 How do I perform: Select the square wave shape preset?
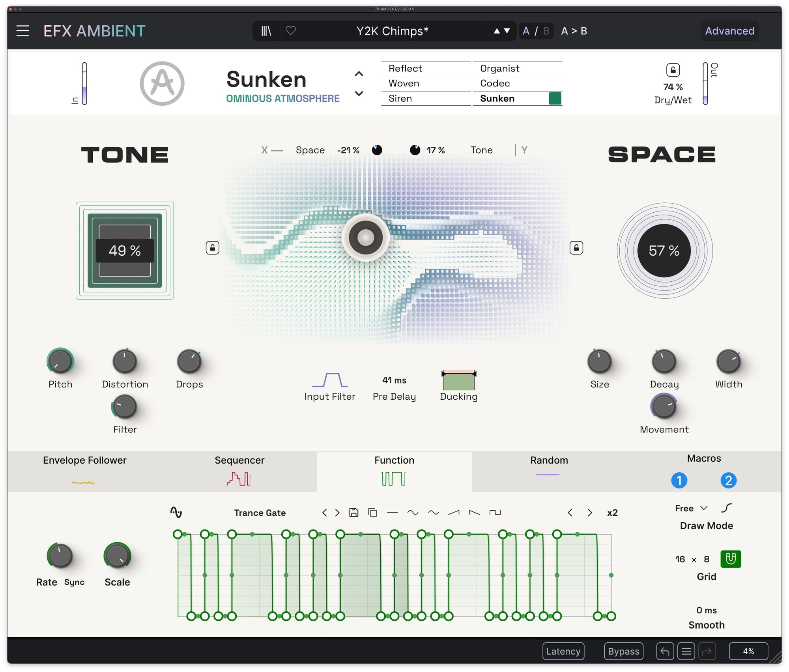tap(495, 513)
